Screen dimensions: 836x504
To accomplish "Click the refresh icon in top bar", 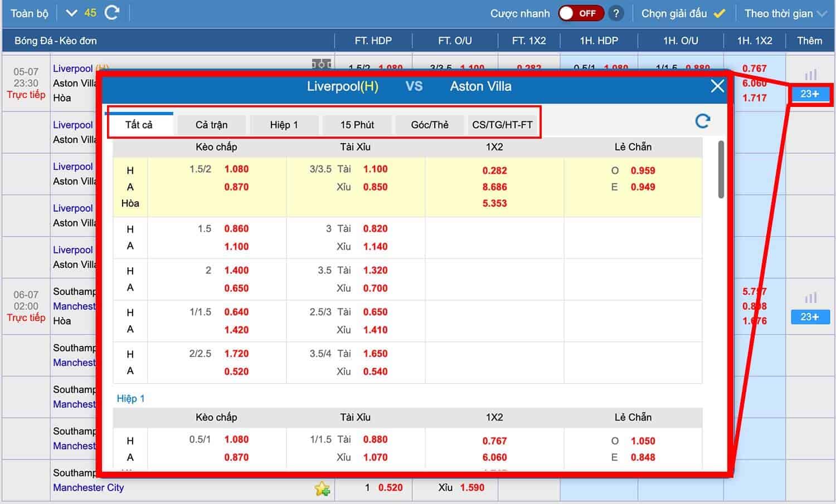I will tap(112, 13).
